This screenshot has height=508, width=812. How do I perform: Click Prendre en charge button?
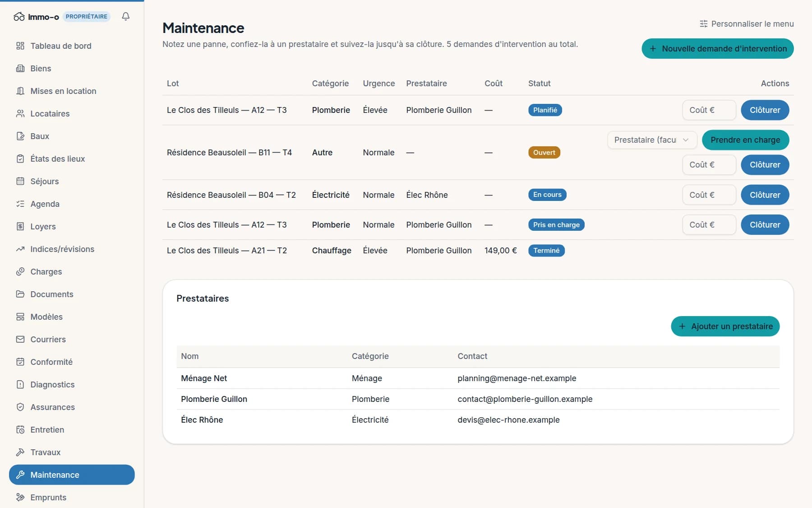click(x=745, y=140)
